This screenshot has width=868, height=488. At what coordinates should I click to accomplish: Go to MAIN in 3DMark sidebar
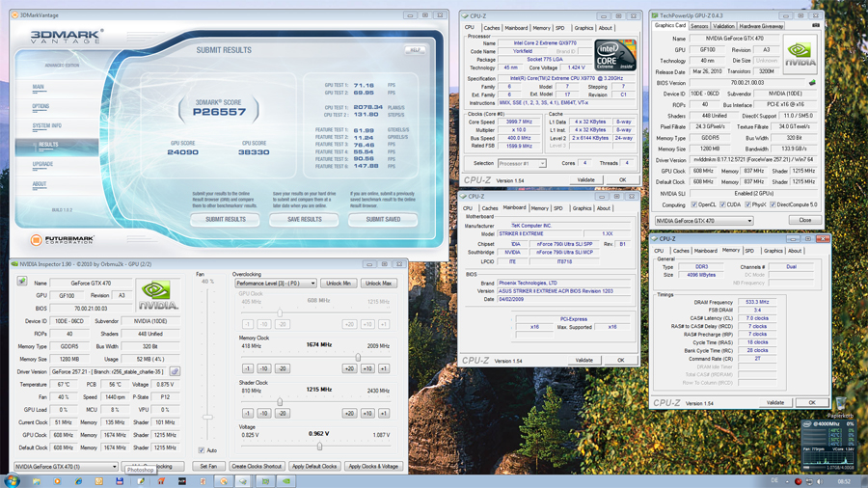(39, 87)
